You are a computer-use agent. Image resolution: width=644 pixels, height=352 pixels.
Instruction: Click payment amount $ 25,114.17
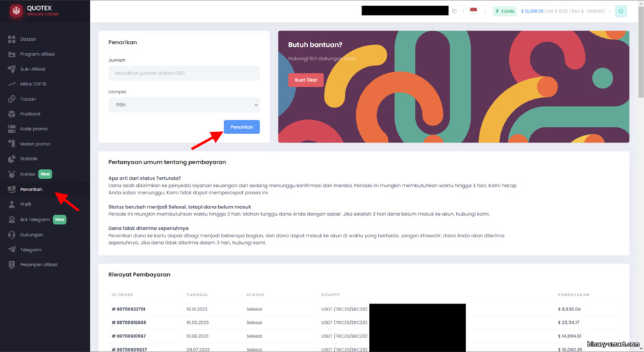[568, 322]
